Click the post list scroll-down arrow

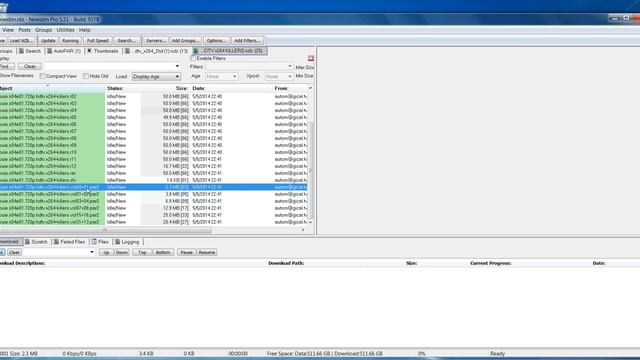(311, 222)
